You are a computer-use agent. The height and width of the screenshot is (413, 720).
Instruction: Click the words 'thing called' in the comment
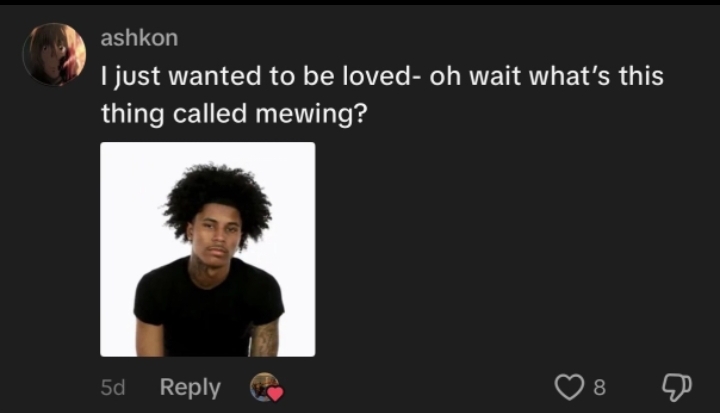click(174, 113)
